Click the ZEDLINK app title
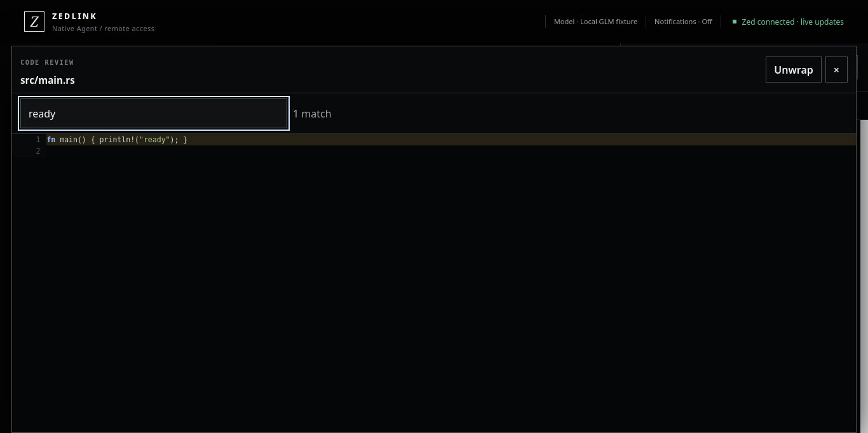Screen dimensions: 868x433 click(74, 17)
